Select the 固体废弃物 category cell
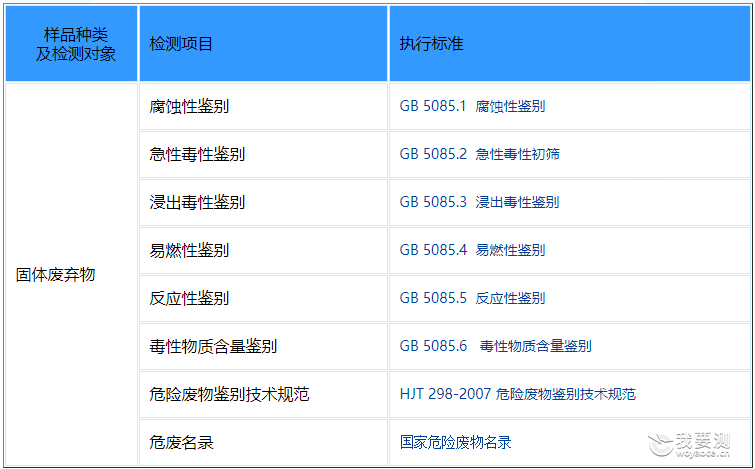755x469 pixels. coord(71,274)
